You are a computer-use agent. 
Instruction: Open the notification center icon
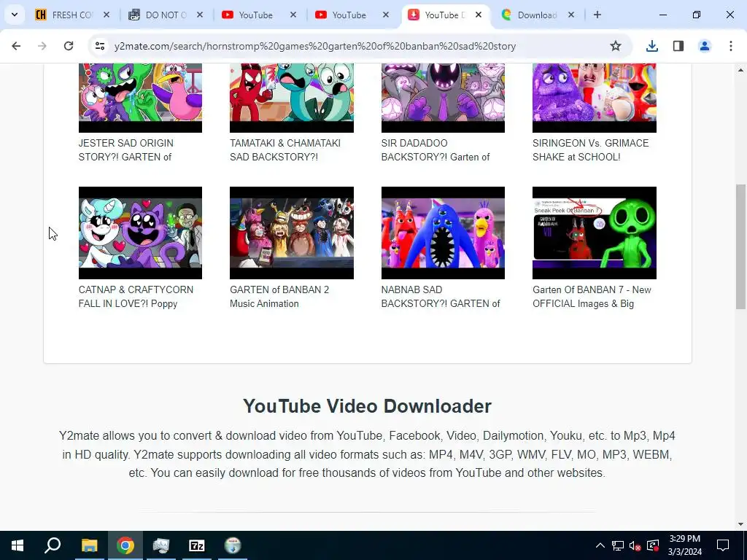(x=723, y=545)
